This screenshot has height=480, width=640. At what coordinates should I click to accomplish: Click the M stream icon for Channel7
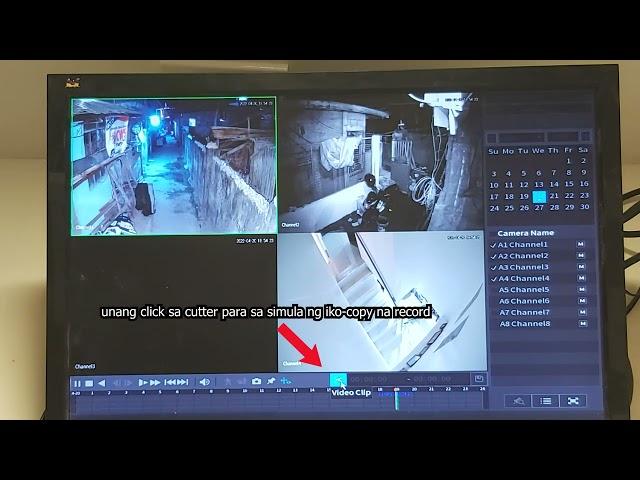pos(583,312)
